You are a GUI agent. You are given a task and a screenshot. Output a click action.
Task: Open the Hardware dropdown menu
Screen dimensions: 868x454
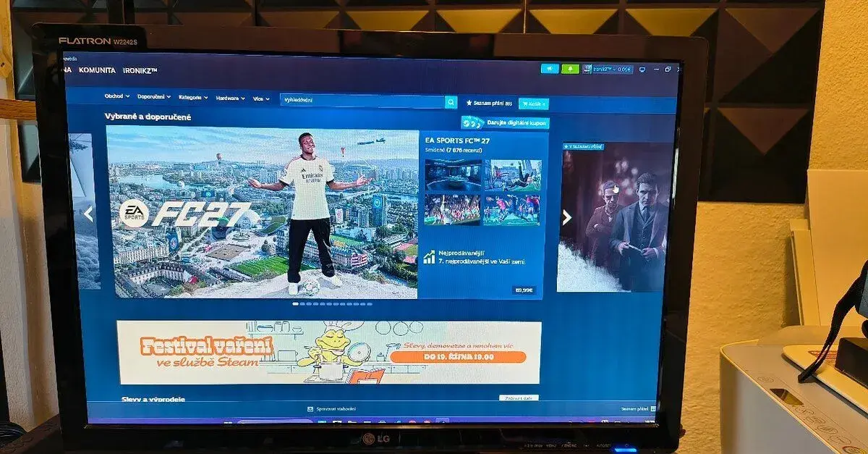(x=231, y=98)
